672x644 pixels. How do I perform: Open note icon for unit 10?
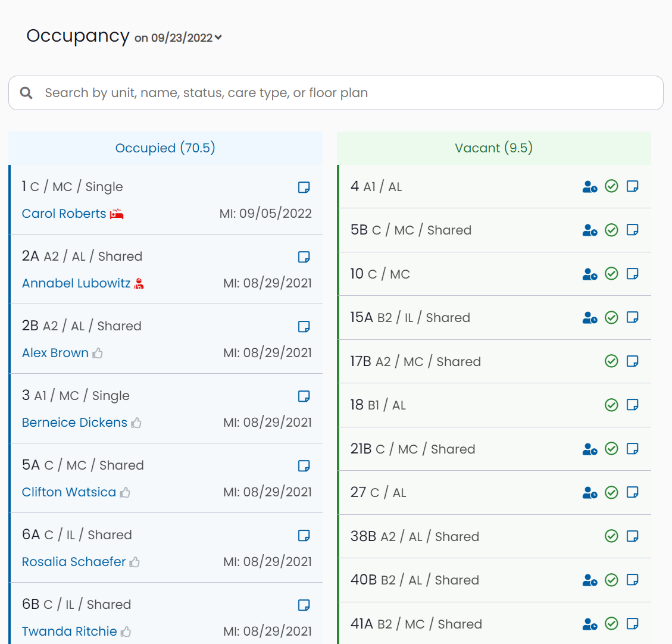click(x=633, y=274)
